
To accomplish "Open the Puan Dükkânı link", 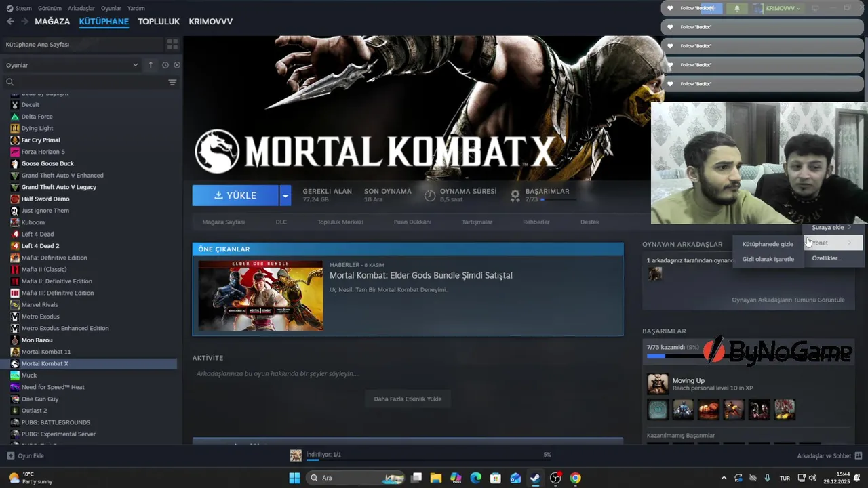I will click(412, 222).
